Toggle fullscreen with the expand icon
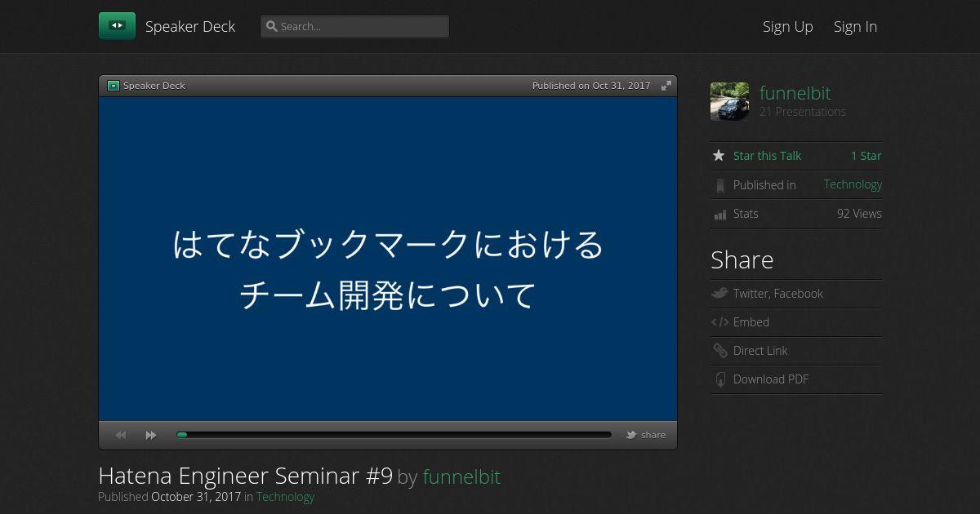980x514 pixels. point(666,86)
